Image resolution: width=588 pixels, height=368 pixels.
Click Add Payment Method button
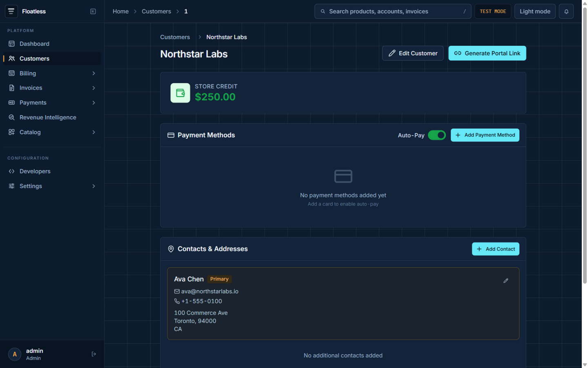coord(485,135)
